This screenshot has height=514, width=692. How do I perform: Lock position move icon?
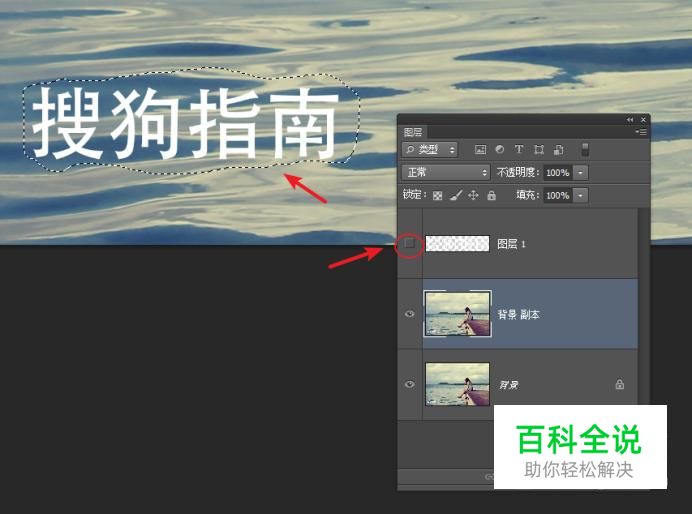[473, 195]
